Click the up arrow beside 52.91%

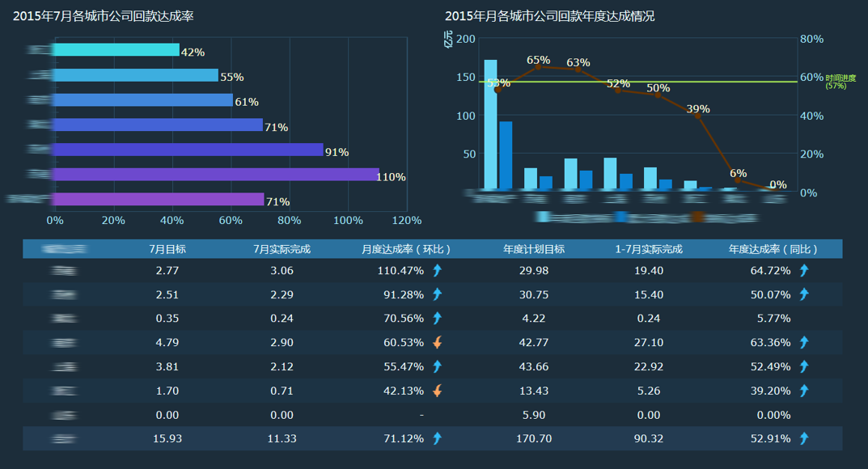[x=804, y=438]
